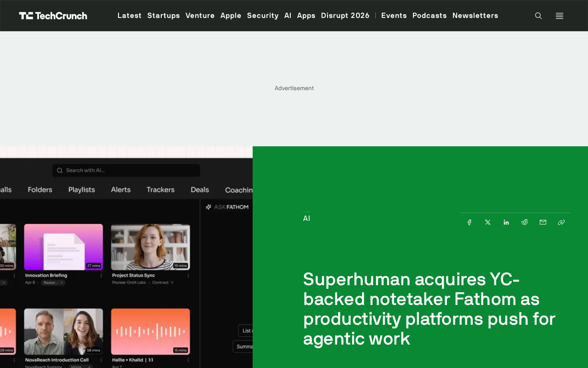
Task: Click the AI category tag above headline
Action: [x=306, y=218]
